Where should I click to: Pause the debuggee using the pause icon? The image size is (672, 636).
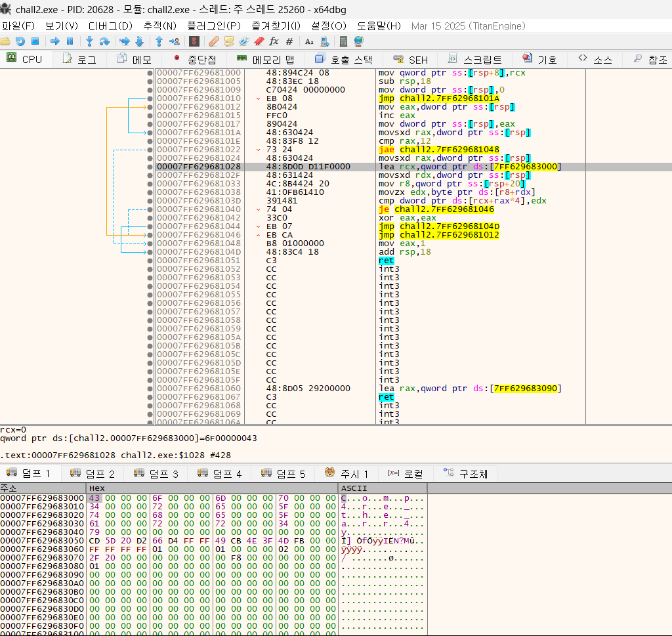click(70, 41)
